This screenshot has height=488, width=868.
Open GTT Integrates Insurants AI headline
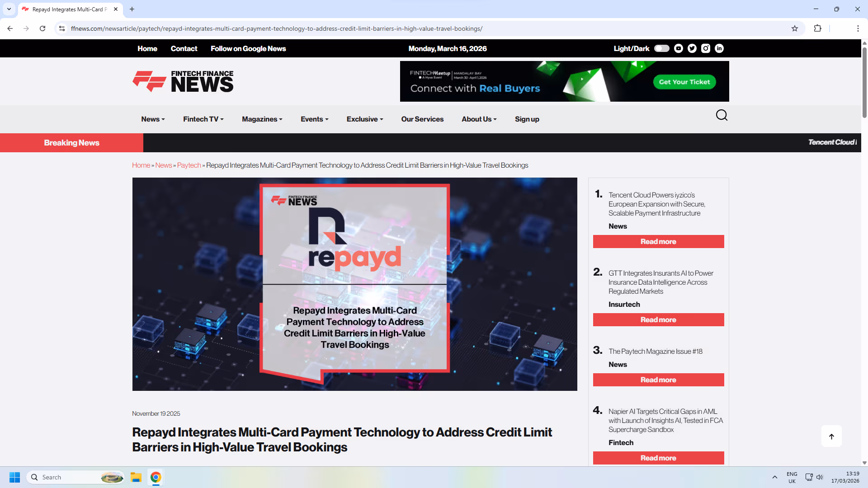(661, 282)
